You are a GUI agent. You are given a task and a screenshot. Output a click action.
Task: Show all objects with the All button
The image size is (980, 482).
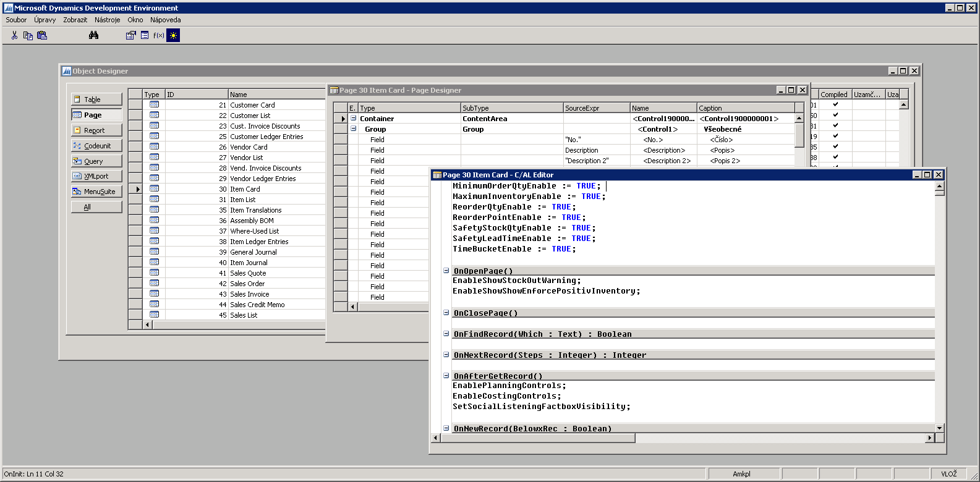(96, 207)
